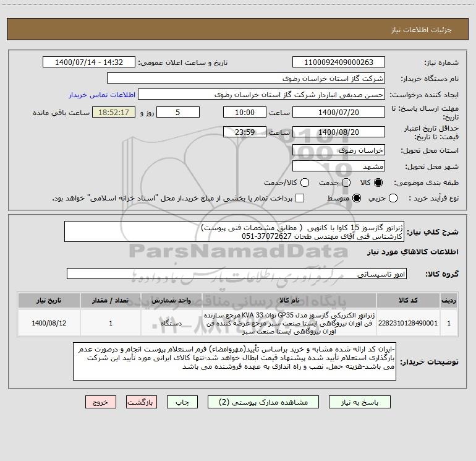The width and height of the screenshot is (476, 461).
Task: Click the response deadline date 1400/07/20
Action: click(x=339, y=112)
